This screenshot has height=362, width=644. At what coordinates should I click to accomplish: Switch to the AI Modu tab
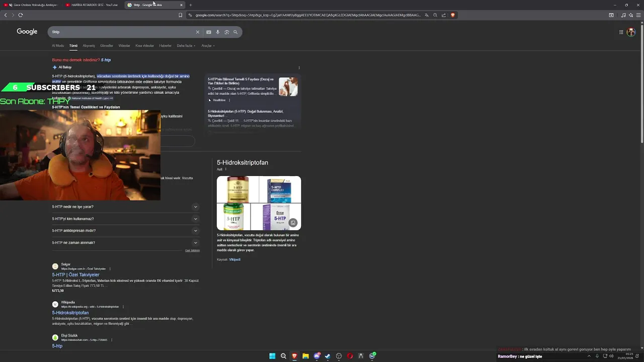click(x=58, y=46)
